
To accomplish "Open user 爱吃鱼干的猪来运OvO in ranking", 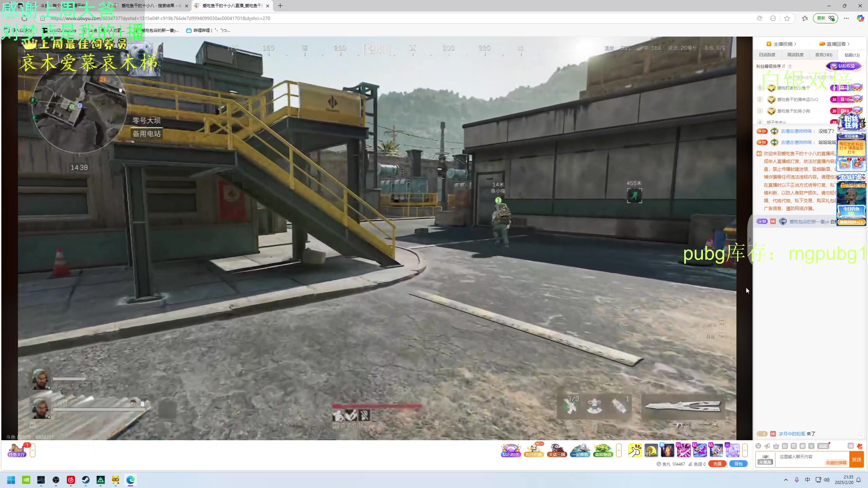I will [x=797, y=100].
